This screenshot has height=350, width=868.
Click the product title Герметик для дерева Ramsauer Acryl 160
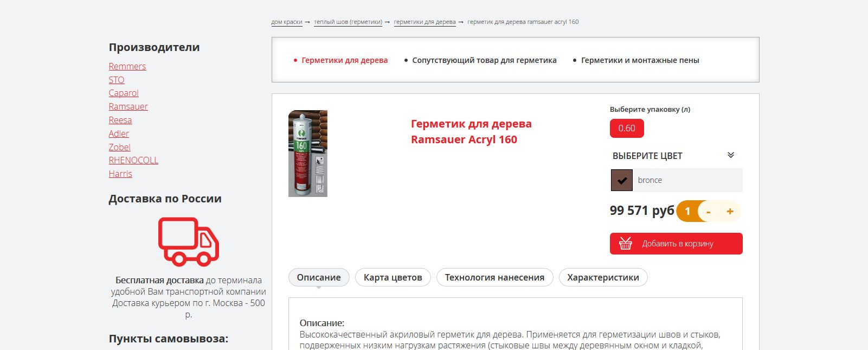coord(471,131)
